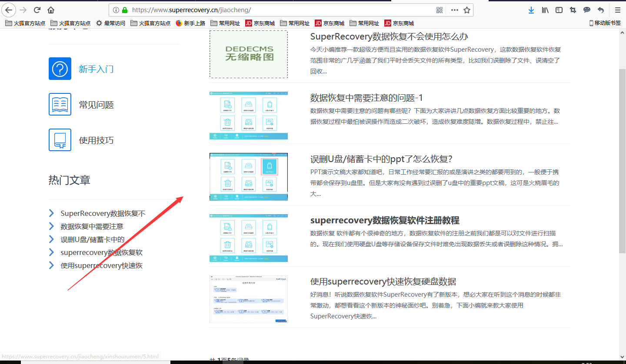Click the DEDECMS 无缩略图 placeholder thumbnail
This screenshot has width=626, height=364.
point(249,54)
